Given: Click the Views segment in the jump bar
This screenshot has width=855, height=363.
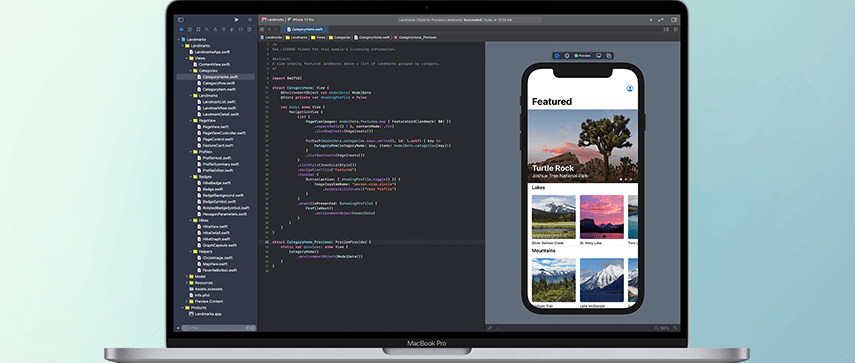Looking at the screenshot, I should tap(319, 38).
